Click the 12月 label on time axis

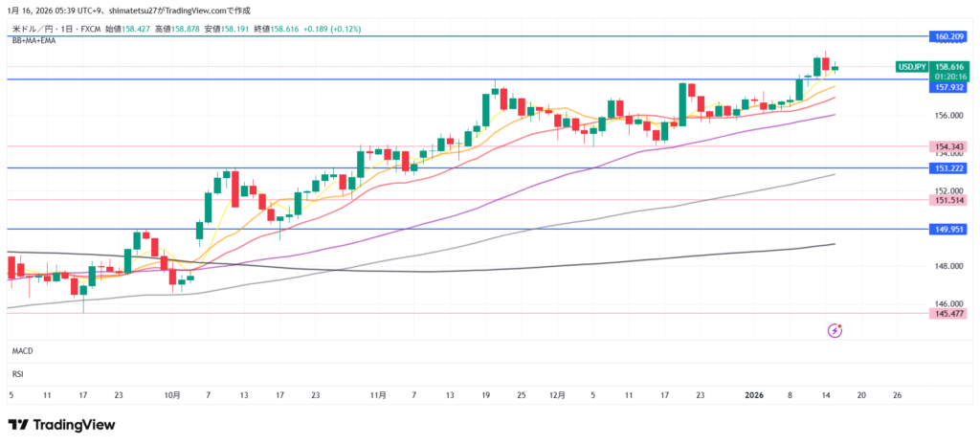click(557, 394)
